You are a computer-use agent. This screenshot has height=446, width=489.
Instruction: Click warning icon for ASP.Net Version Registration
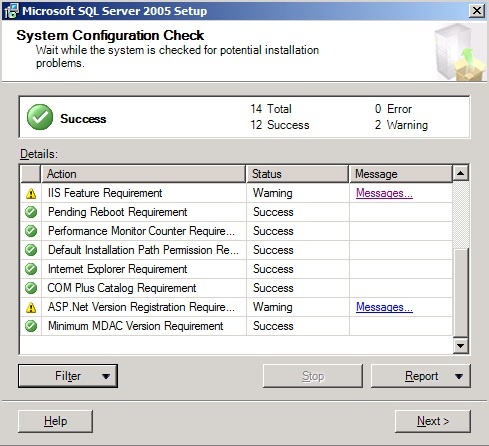click(x=31, y=307)
